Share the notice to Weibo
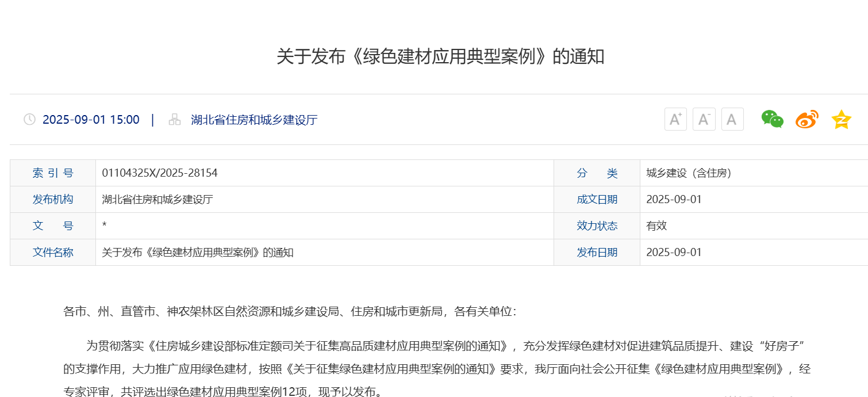This screenshot has height=397, width=868. click(x=806, y=119)
